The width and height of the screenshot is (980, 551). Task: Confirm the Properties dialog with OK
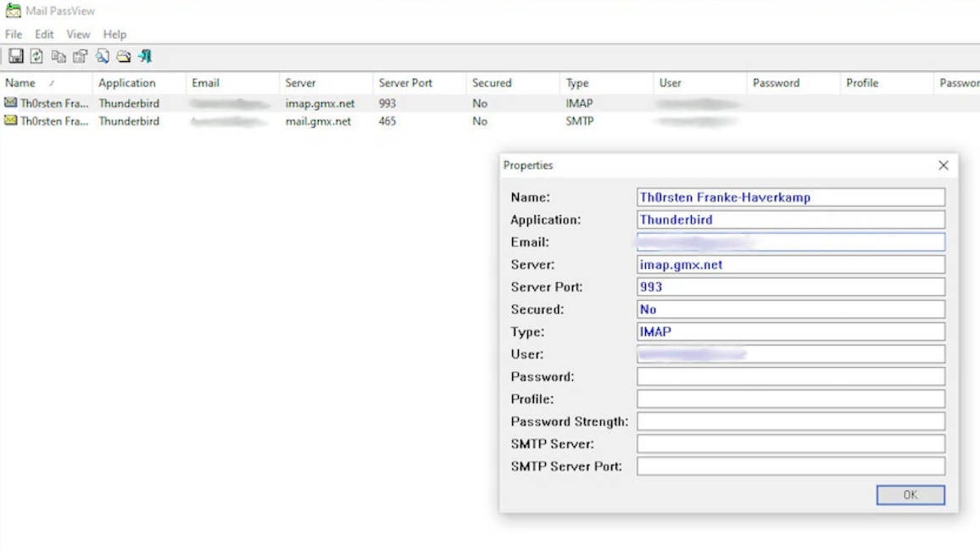pyautogui.click(x=910, y=495)
